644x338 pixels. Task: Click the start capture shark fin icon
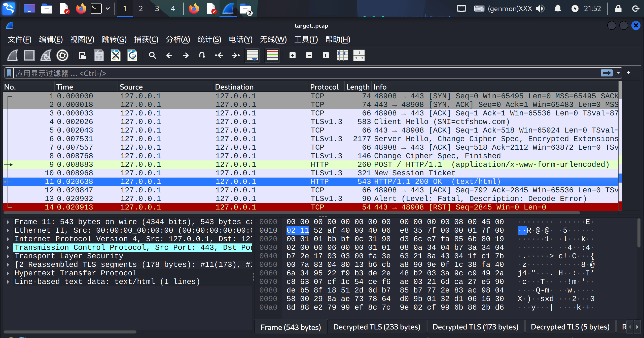click(x=12, y=55)
